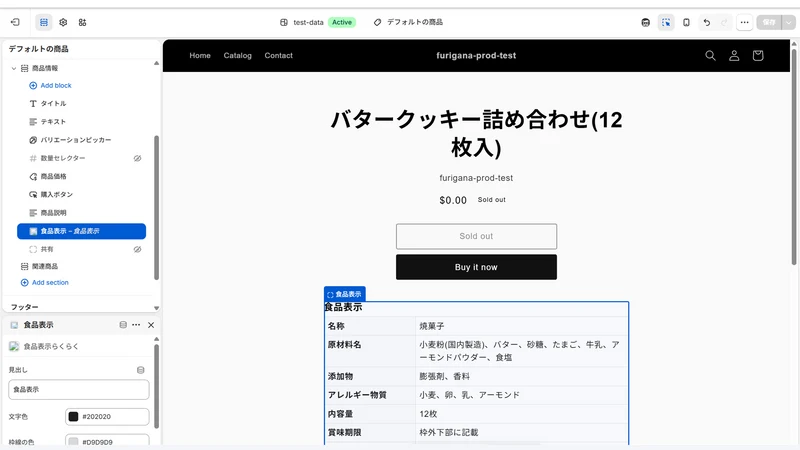The height and width of the screenshot is (450, 800).
Task: Click the test-data theme icon
Action: 284,22
